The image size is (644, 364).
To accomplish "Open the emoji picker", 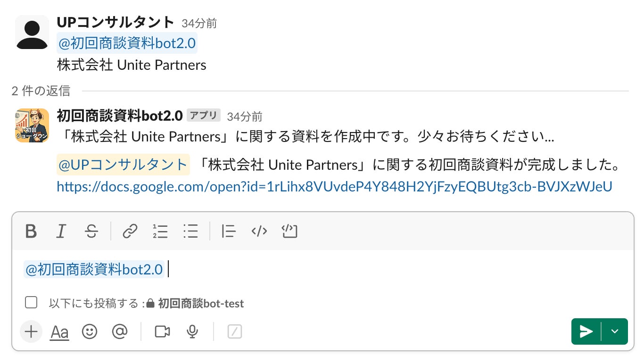I will click(90, 332).
